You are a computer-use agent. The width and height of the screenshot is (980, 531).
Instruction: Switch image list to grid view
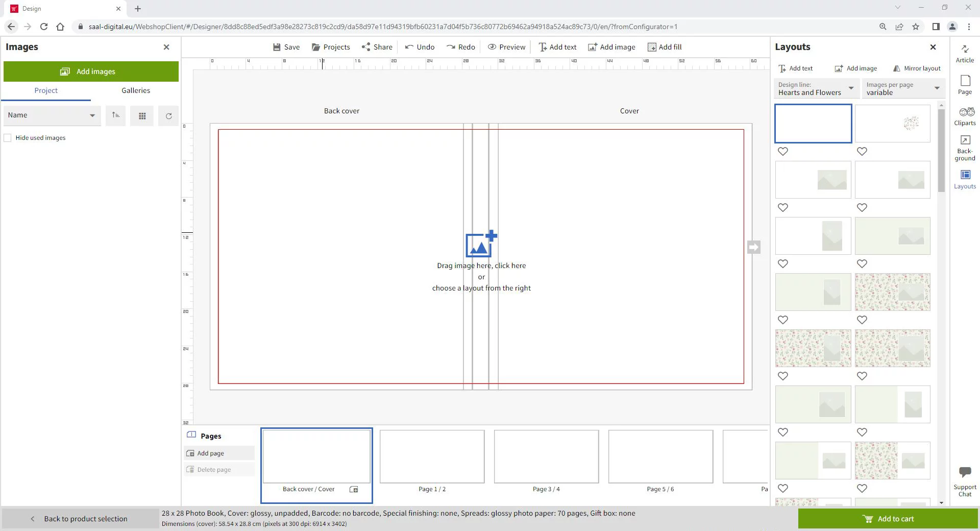142,116
